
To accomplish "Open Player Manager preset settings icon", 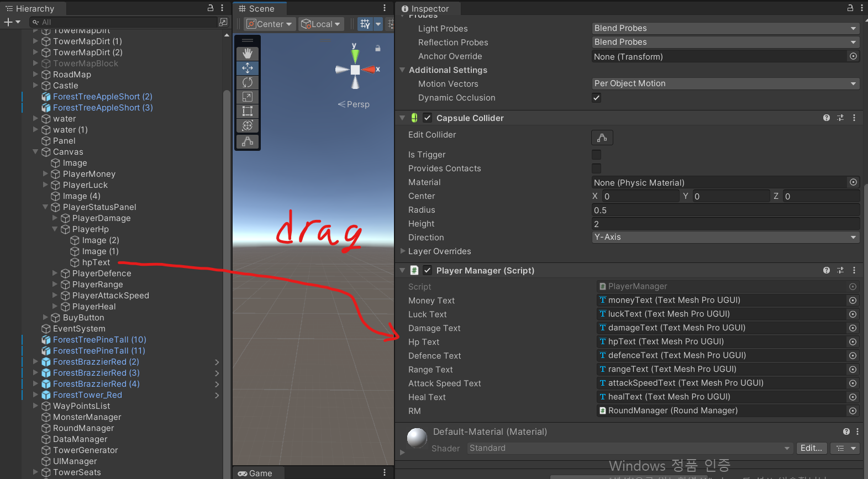I will tap(840, 270).
